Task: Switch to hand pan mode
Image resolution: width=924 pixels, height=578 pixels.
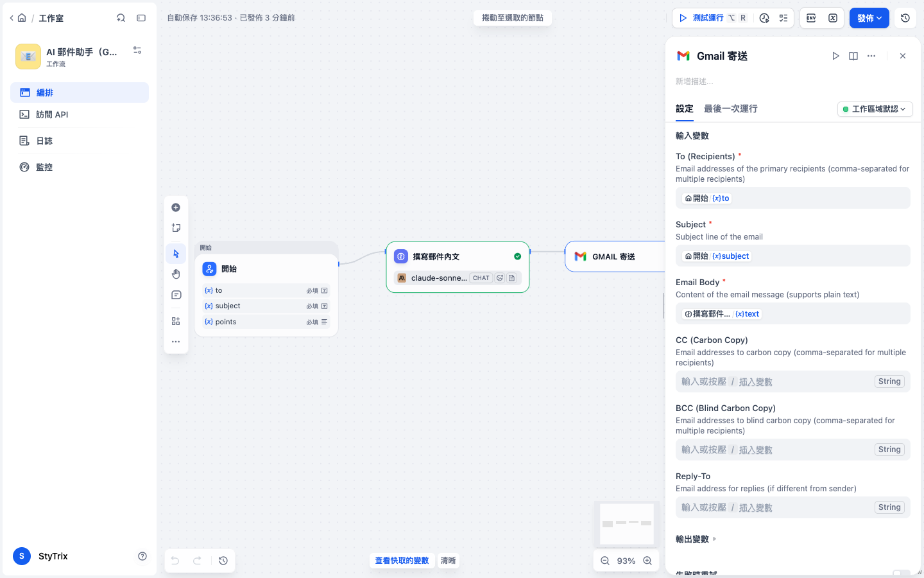Action: click(176, 274)
